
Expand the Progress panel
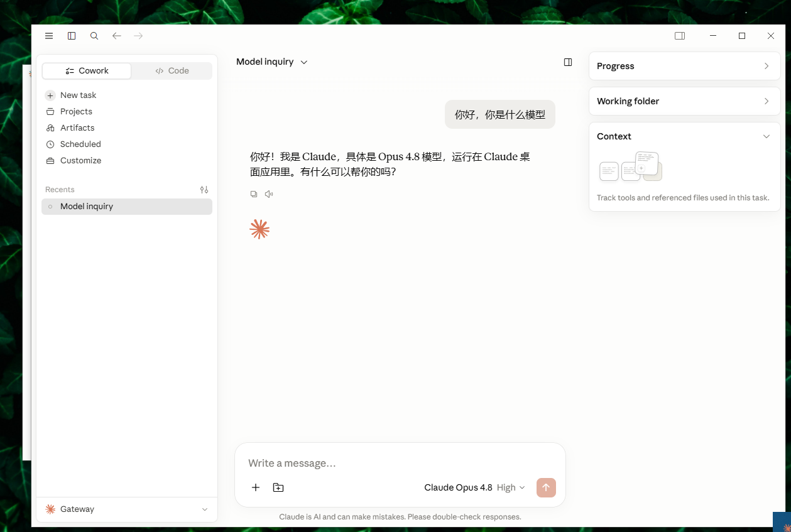[x=685, y=66]
